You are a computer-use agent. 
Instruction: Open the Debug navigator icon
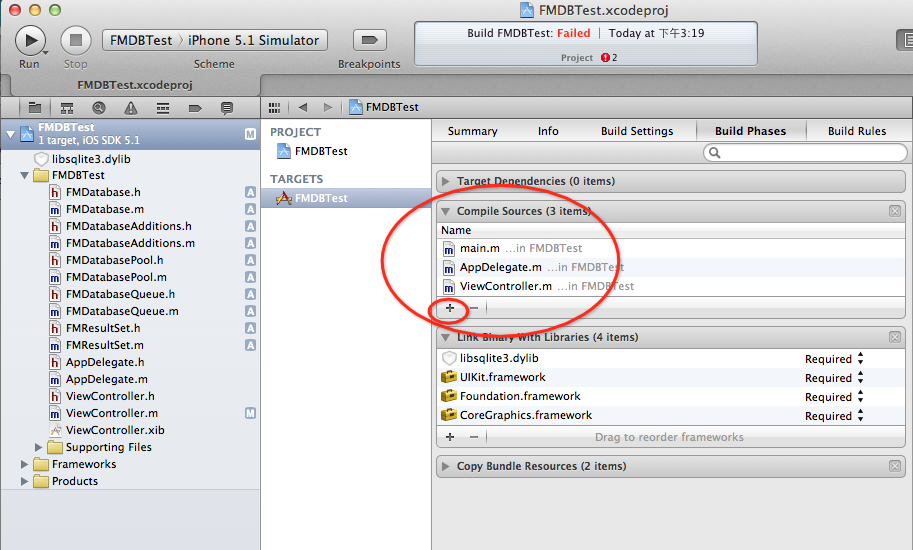[163, 108]
